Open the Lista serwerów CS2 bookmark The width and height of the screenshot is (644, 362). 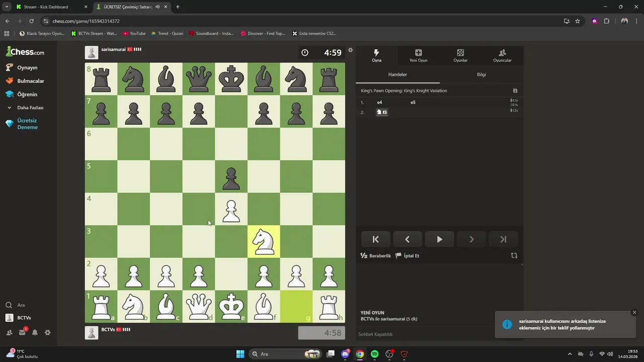coord(314,34)
